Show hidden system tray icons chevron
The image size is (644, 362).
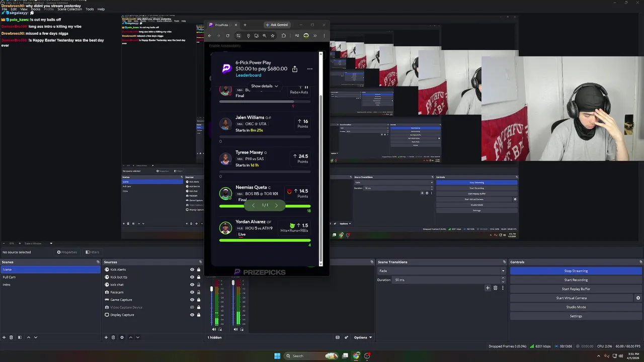pyautogui.click(x=599, y=356)
